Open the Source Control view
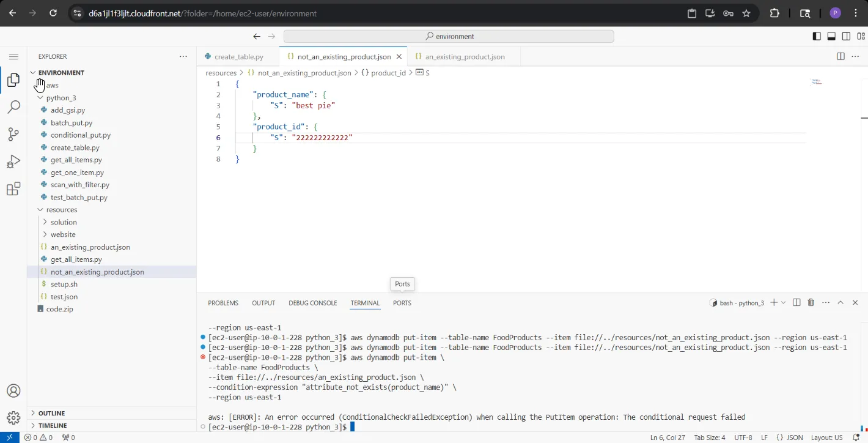This screenshot has width=868, height=443. 13,135
